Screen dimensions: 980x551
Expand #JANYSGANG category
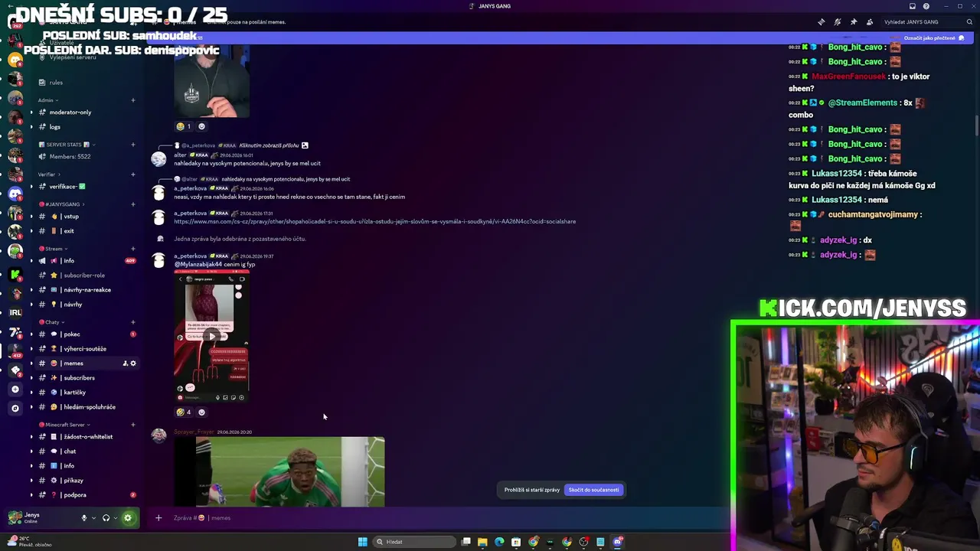click(61, 204)
